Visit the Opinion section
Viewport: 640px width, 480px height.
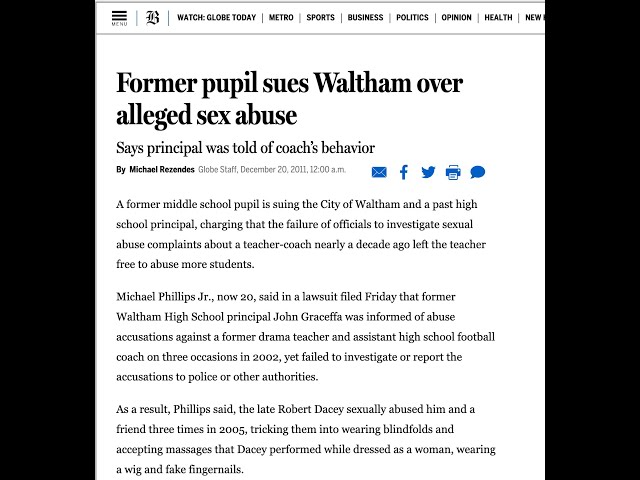pos(456,18)
